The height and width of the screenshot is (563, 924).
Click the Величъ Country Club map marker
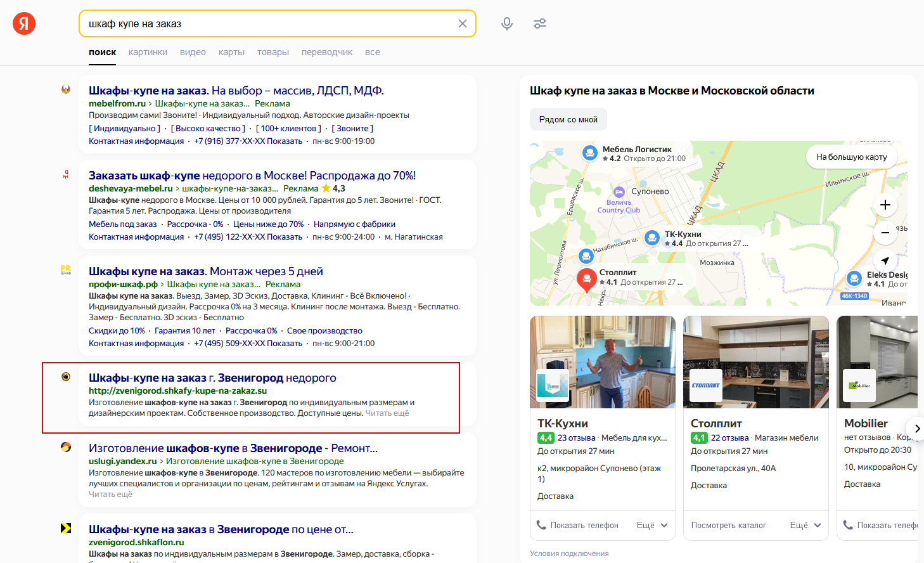[x=619, y=192]
